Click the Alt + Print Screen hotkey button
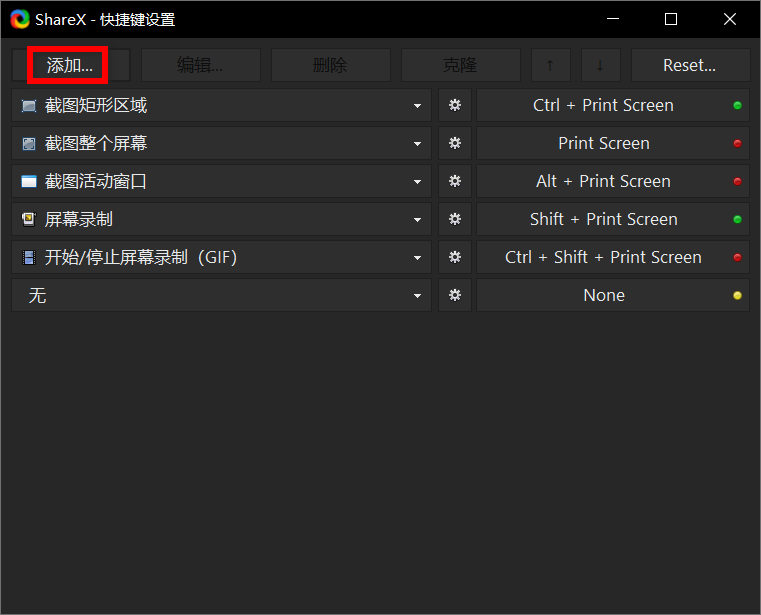The image size is (761, 615). pos(613,181)
